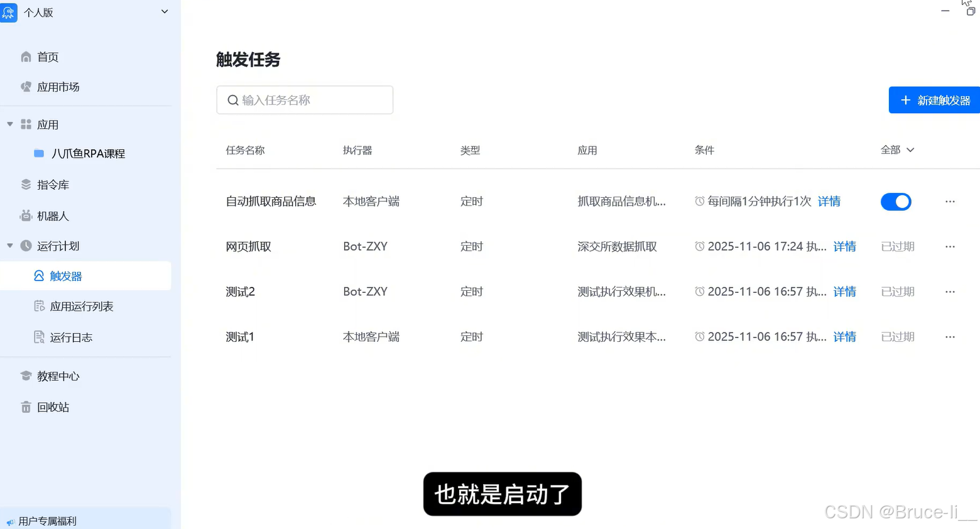Click the clock icon in 每间隔1分钟 condition
The width and height of the screenshot is (980, 529).
click(x=699, y=201)
